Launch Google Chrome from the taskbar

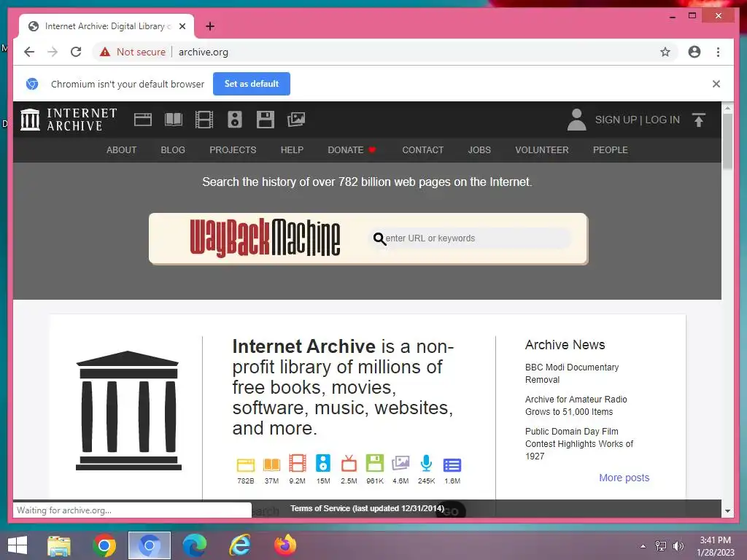point(104,545)
